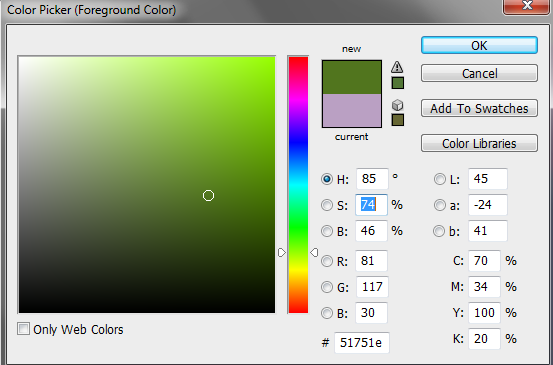Click the blue field showing 30
The width and height of the screenshot is (553, 365).
[371, 313]
